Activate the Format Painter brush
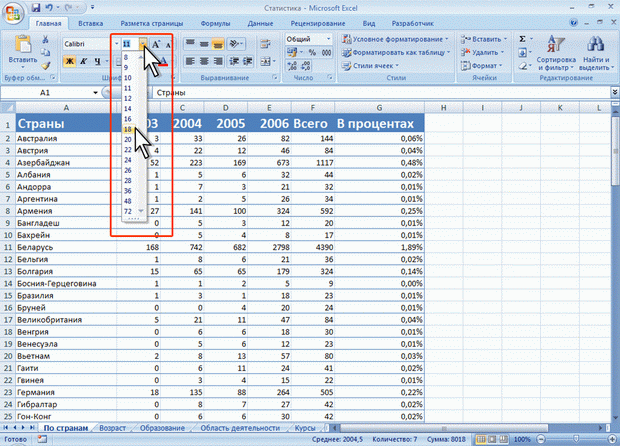This screenshot has height=446, width=620. 45,65
